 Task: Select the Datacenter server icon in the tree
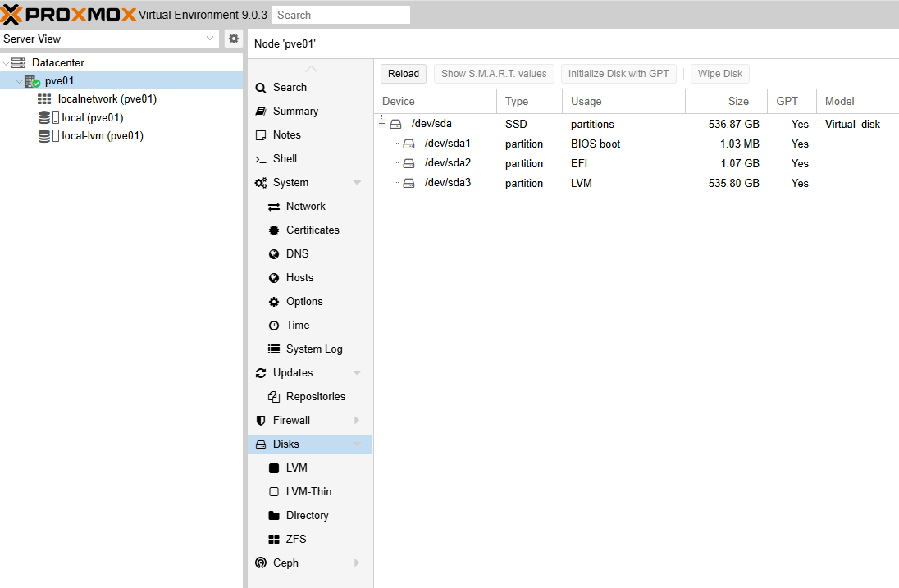pyautogui.click(x=18, y=62)
